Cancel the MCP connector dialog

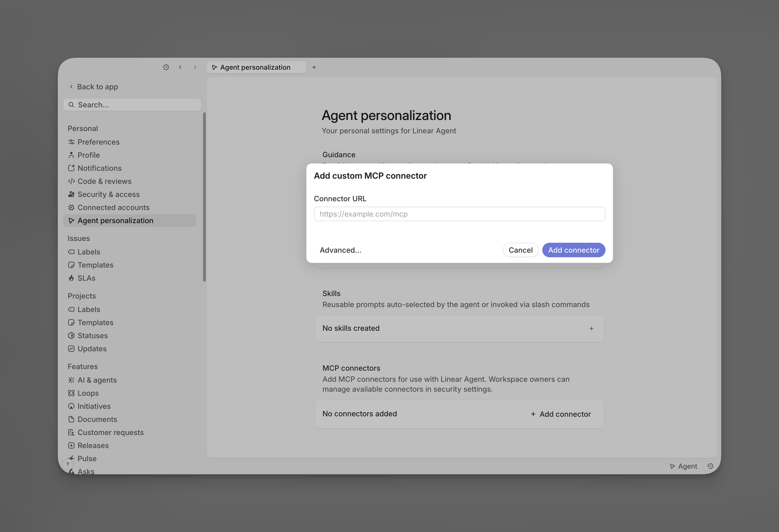point(520,250)
